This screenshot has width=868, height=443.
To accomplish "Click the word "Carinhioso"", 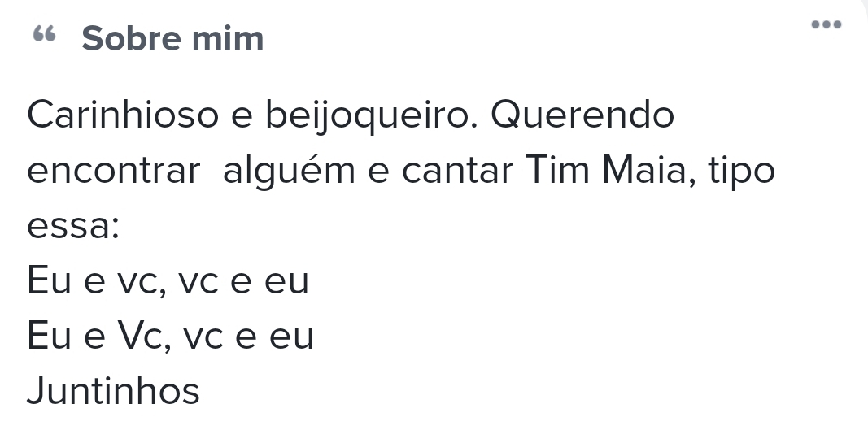I will tap(123, 115).
